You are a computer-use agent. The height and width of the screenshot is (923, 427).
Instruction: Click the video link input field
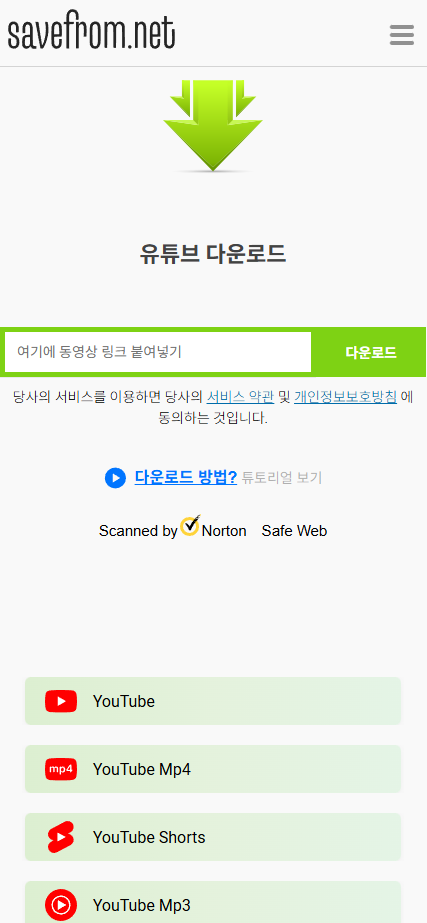click(158, 352)
